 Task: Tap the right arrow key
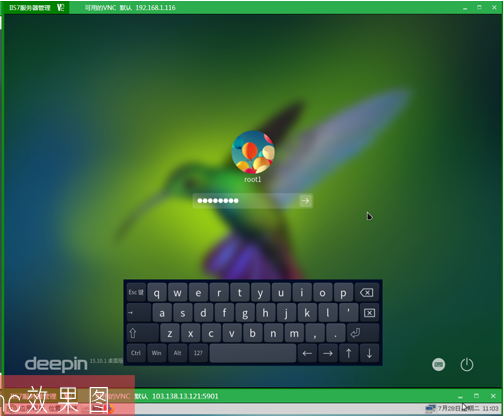tap(328, 353)
